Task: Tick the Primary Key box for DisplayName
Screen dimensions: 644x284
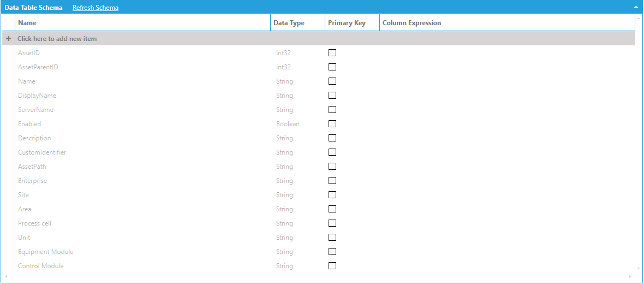Action: coord(332,96)
